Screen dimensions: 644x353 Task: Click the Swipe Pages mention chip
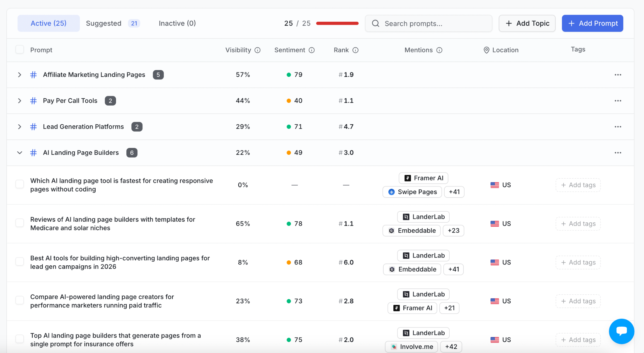pyautogui.click(x=412, y=192)
